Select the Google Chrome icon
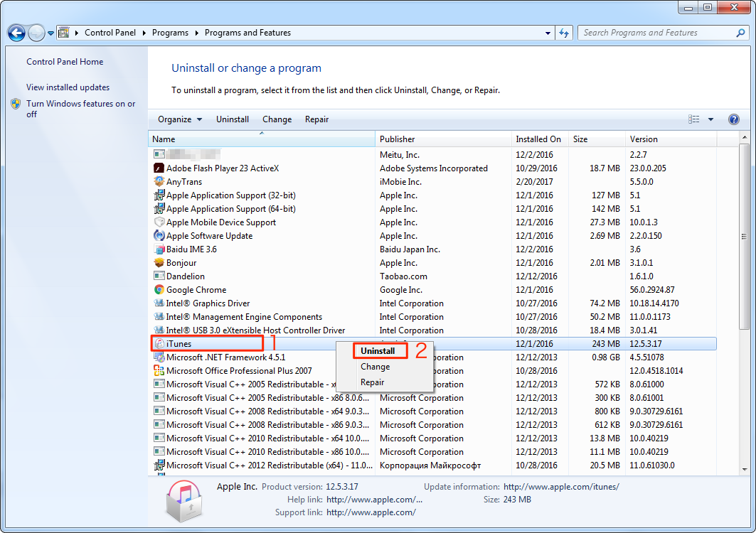756x533 pixels. pos(159,290)
